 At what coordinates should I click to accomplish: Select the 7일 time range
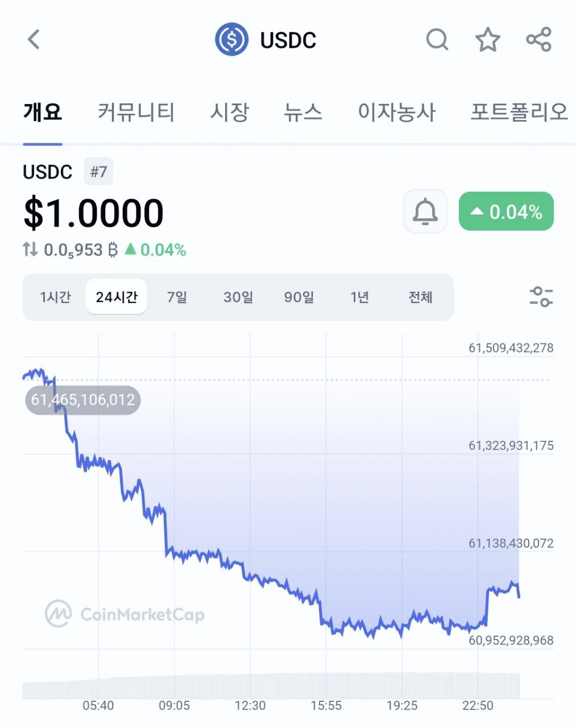click(177, 297)
